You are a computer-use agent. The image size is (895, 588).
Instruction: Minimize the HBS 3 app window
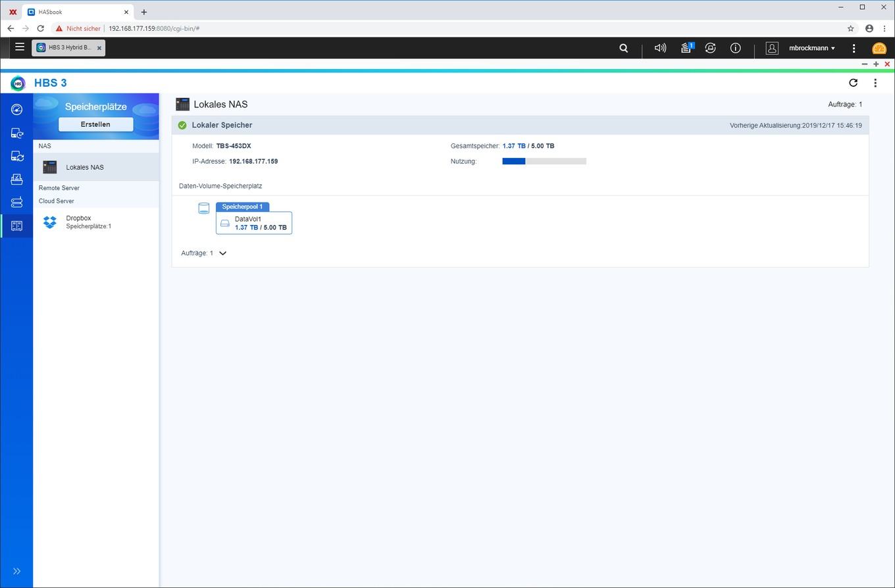pyautogui.click(x=865, y=64)
